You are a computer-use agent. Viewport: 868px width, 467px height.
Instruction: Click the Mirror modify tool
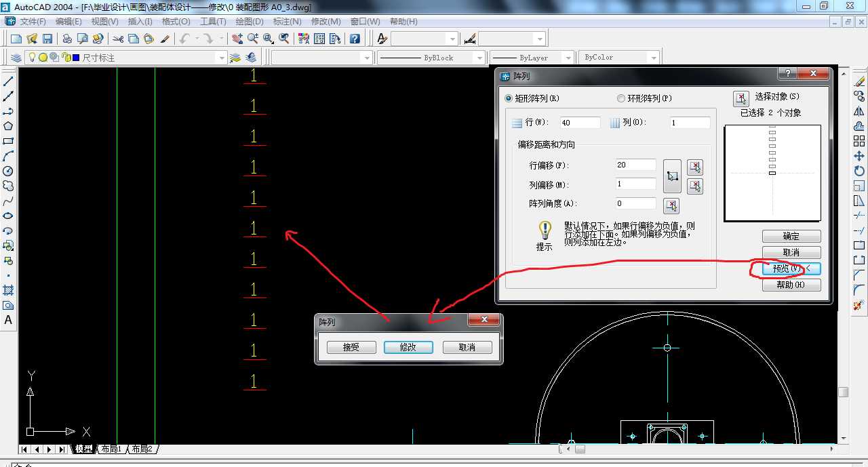tap(859, 111)
